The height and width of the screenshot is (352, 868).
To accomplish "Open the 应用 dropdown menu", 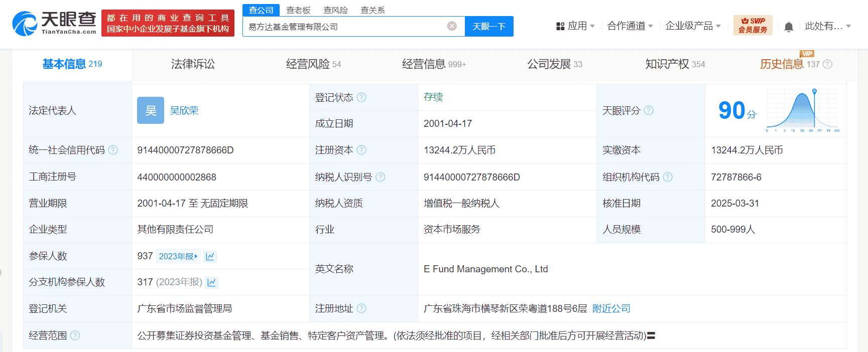I will click(x=575, y=26).
